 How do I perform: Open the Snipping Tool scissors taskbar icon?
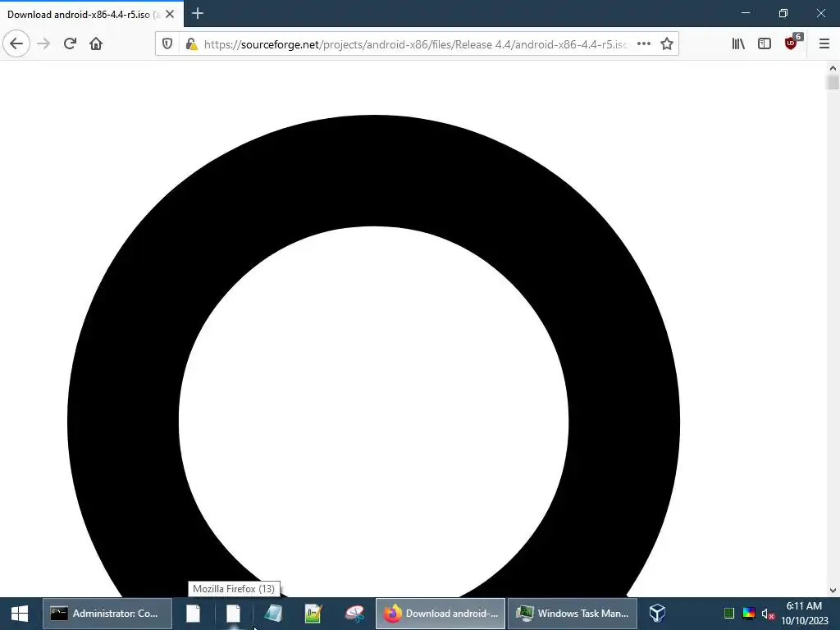(x=354, y=614)
